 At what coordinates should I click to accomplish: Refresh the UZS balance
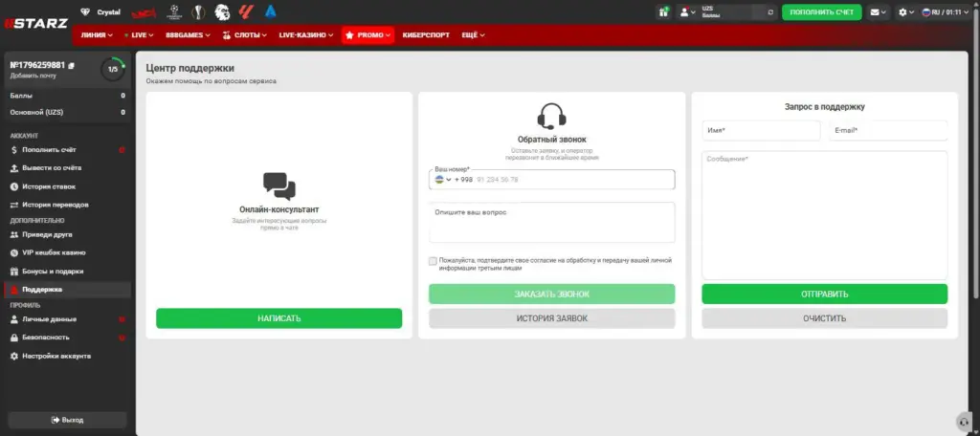click(x=770, y=11)
